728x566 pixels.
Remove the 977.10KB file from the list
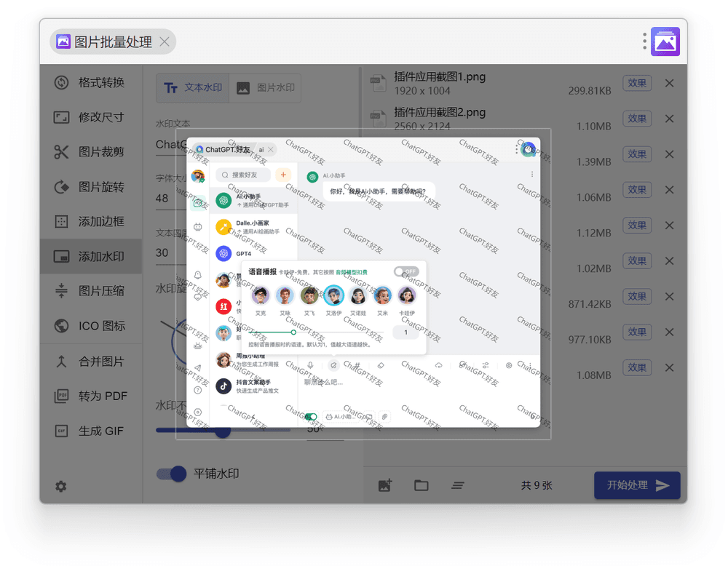point(669,332)
